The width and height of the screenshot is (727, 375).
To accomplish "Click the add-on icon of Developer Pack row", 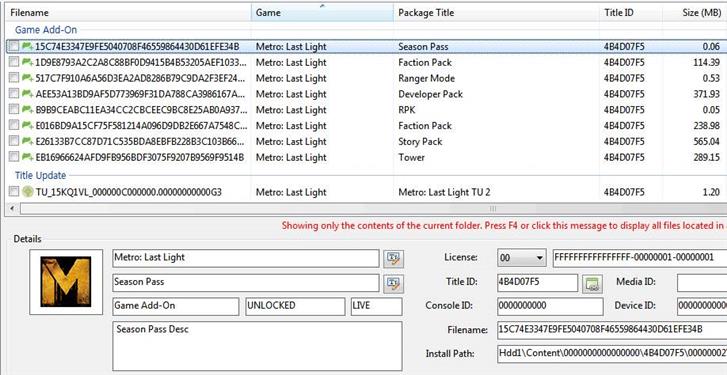I will click(27, 93).
